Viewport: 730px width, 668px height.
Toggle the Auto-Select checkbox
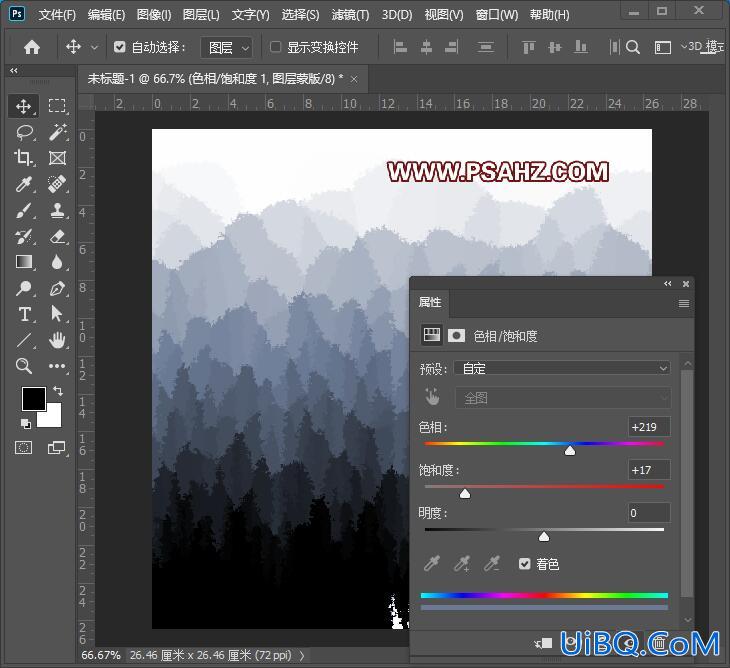(x=120, y=47)
